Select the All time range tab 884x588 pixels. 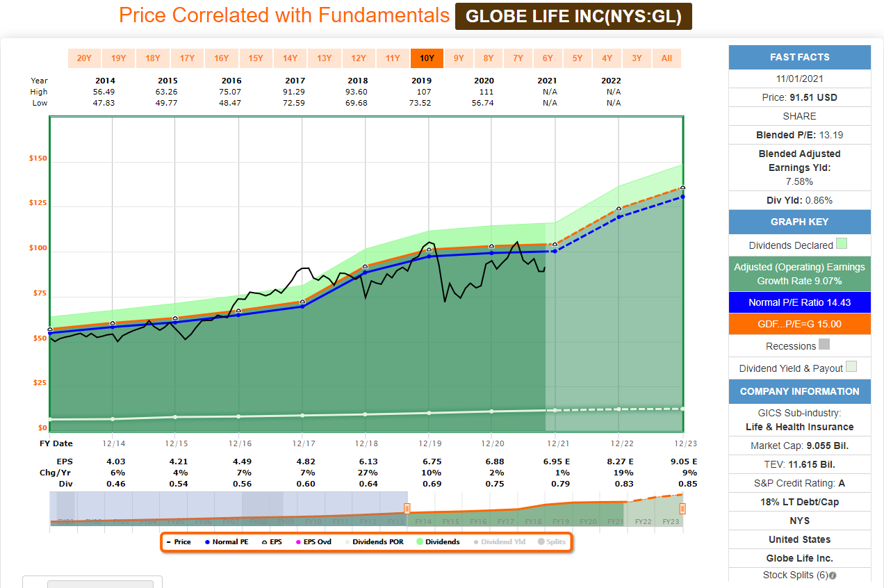coord(666,58)
